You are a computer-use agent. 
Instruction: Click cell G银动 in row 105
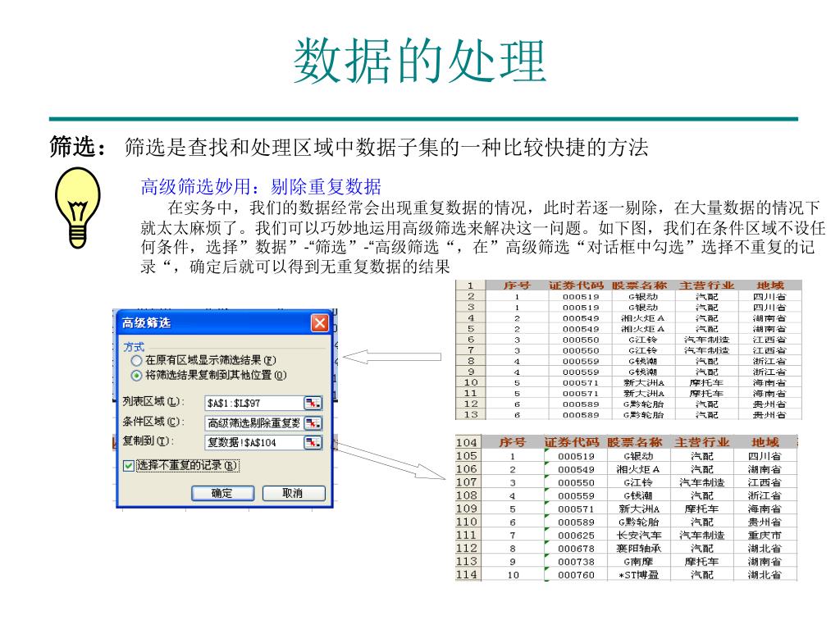pos(639,456)
